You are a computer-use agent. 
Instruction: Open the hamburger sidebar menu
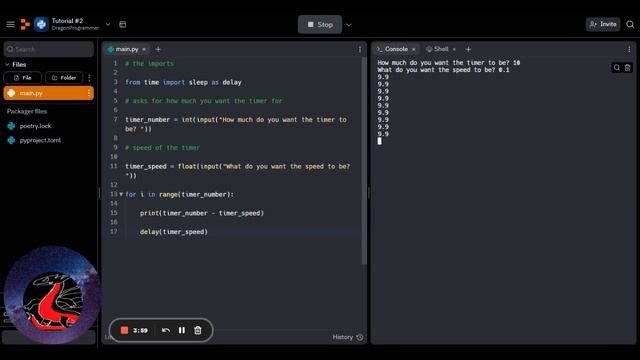point(11,24)
